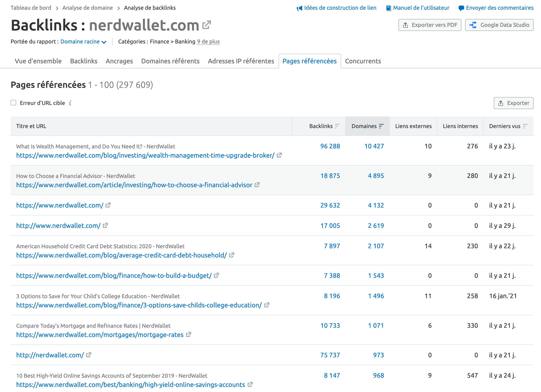Open external icon beside http://www.nerdwallet.com/
The height and width of the screenshot is (392, 541).
[x=105, y=225]
